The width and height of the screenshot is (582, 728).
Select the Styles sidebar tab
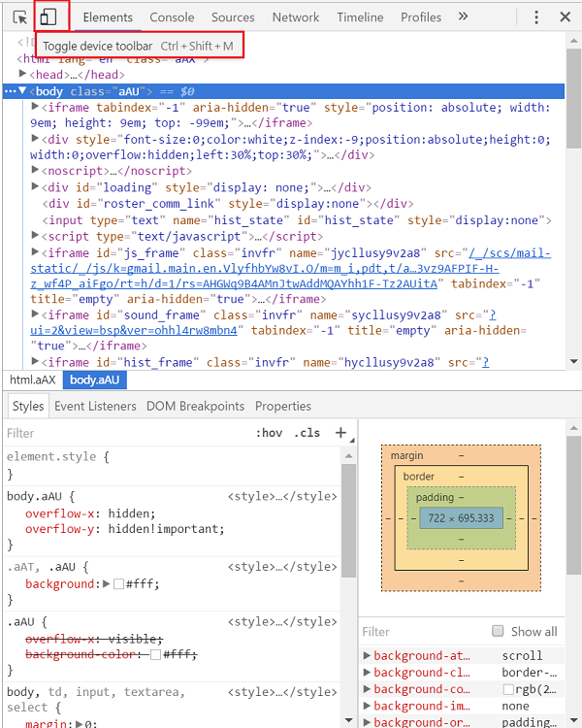[x=28, y=407]
